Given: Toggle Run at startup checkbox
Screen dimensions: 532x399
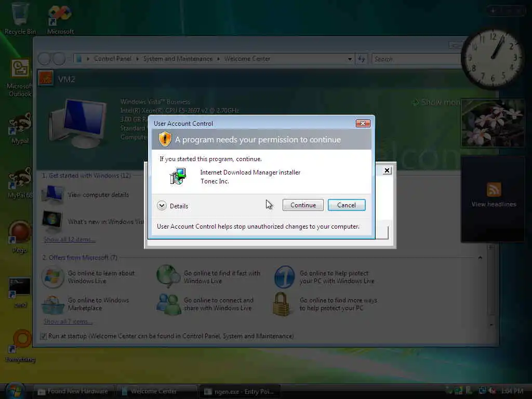Looking at the screenshot, I should [x=44, y=336].
